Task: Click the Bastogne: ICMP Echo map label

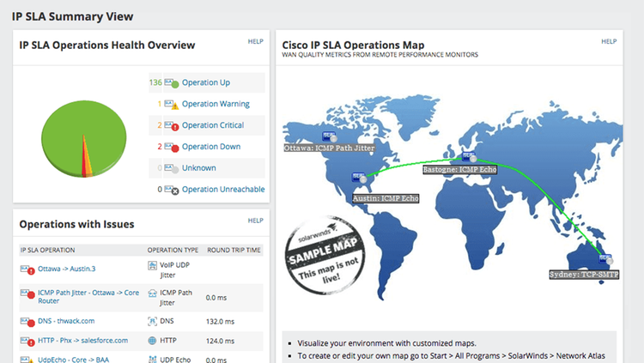Action: 459,169
